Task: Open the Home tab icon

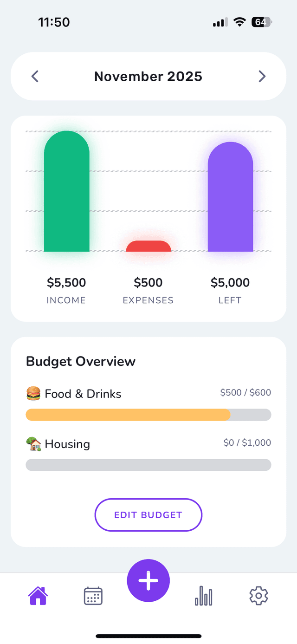Action: pos(38,596)
